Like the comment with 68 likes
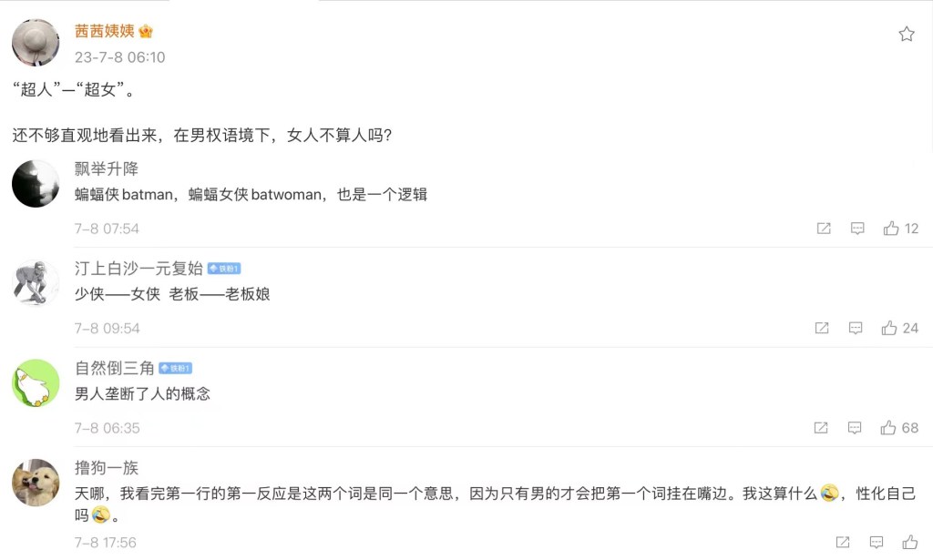 888,428
